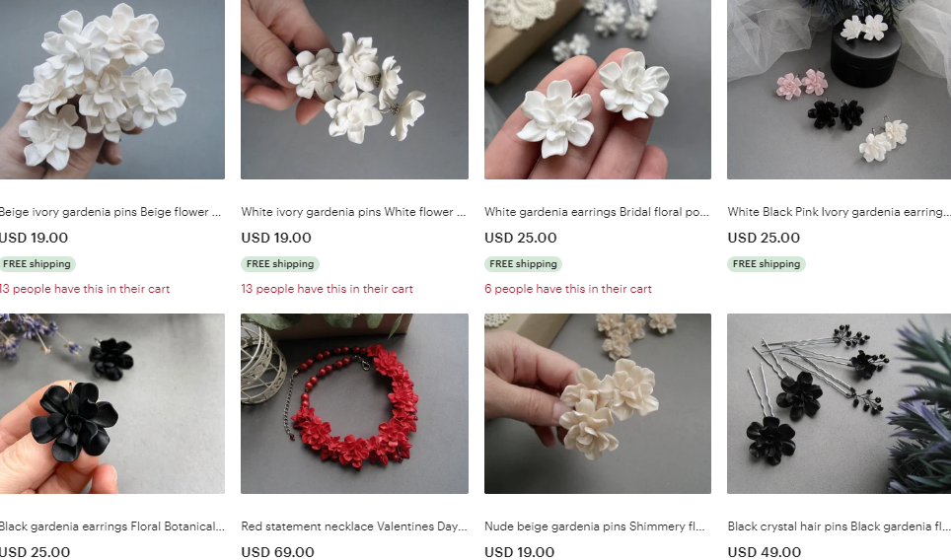Click the '6 people have this in their cart' text
Screen dimensions: 951x560
pos(567,289)
